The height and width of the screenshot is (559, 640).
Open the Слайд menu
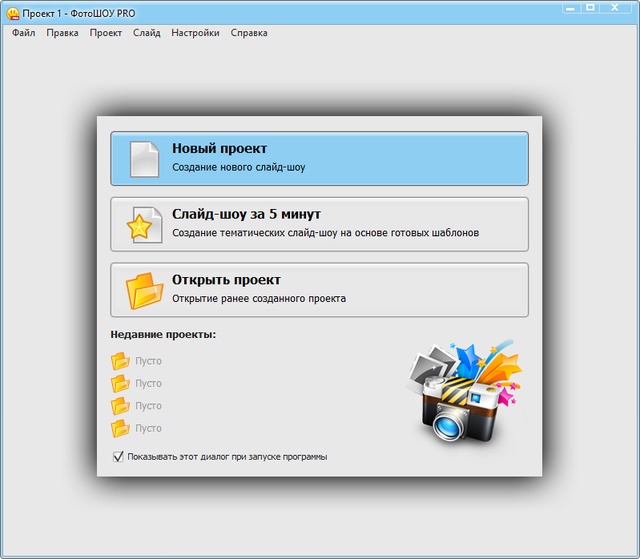tap(147, 33)
